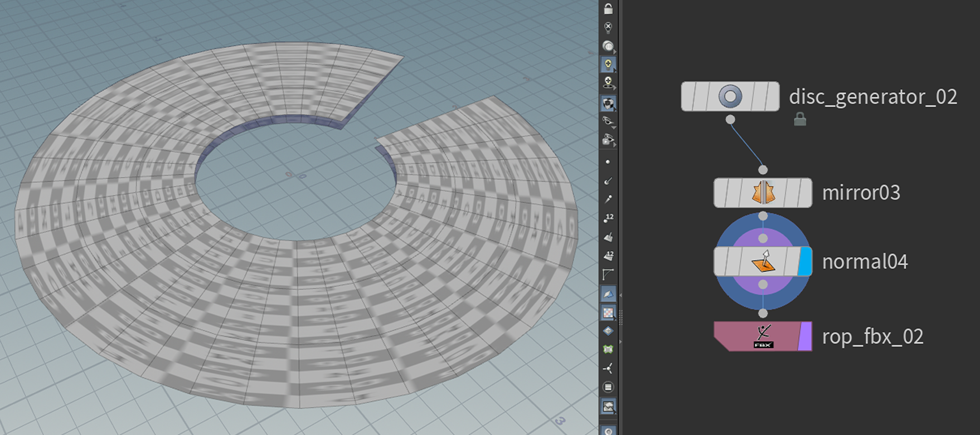Select the disc_generator_02 node
The width and height of the screenshot is (980, 435).
click(730, 96)
